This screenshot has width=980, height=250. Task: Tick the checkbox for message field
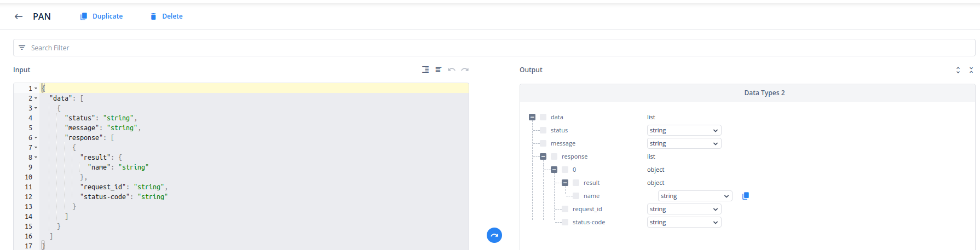[543, 143]
